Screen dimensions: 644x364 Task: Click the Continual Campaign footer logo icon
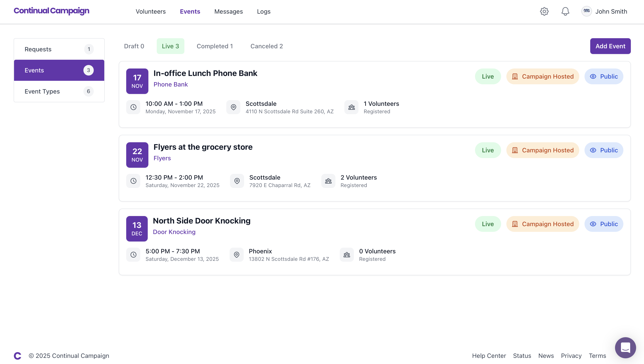[x=18, y=355]
